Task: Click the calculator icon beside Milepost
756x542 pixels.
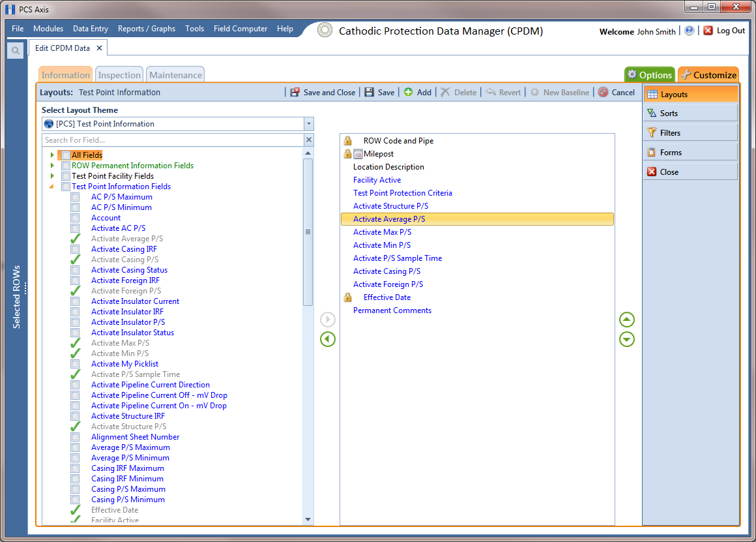Action: (358, 154)
